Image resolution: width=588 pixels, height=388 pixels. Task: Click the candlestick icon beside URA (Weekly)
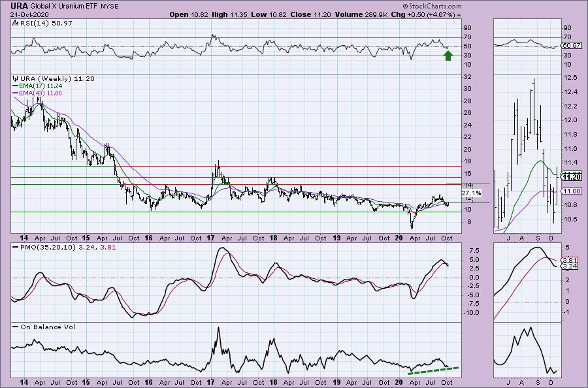coord(16,79)
